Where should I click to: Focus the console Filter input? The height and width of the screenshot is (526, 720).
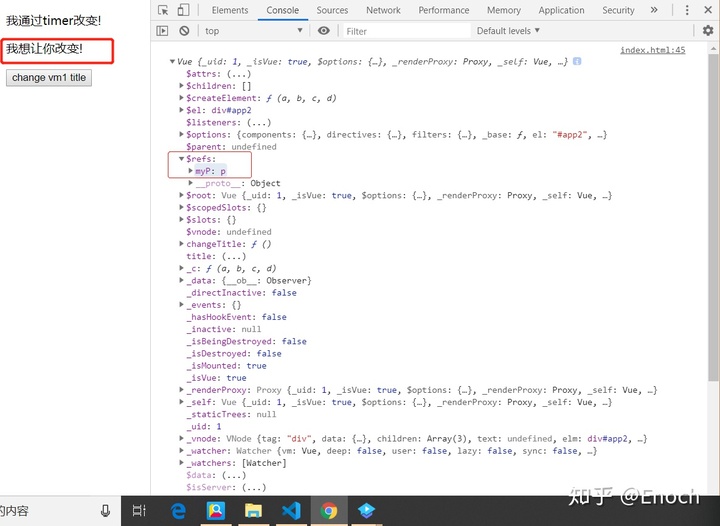click(406, 31)
